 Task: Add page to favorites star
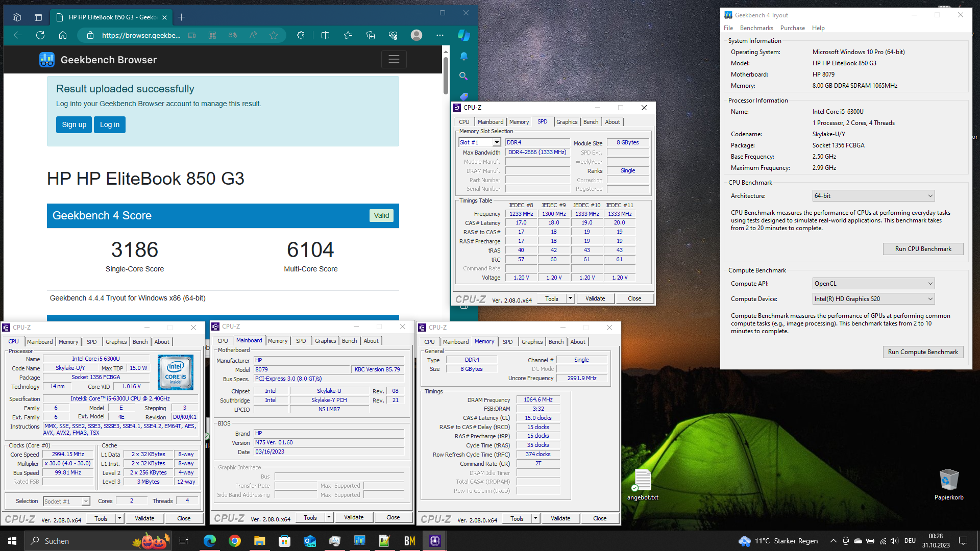pyautogui.click(x=274, y=35)
